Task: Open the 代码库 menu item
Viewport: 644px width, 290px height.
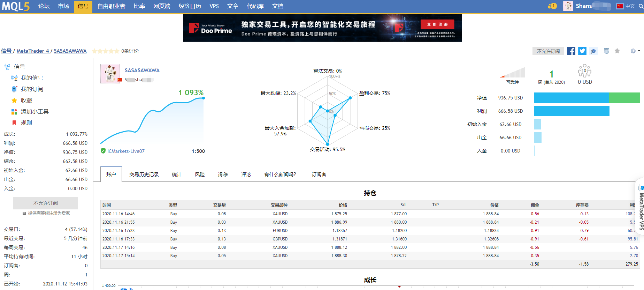Action: 255,6
